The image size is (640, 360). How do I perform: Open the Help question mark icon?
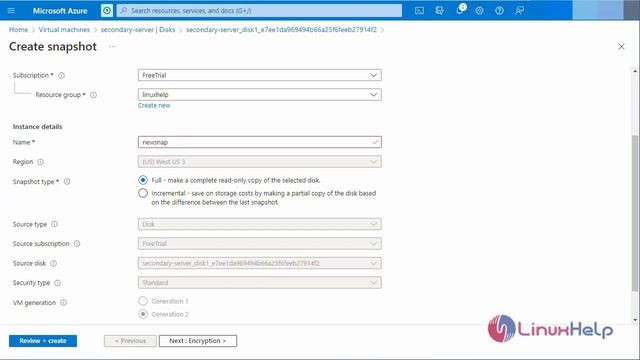[499, 11]
